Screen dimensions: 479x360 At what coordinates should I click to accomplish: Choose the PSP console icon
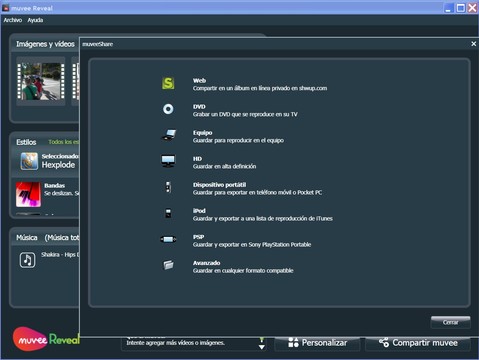click(x=168, y=239)
